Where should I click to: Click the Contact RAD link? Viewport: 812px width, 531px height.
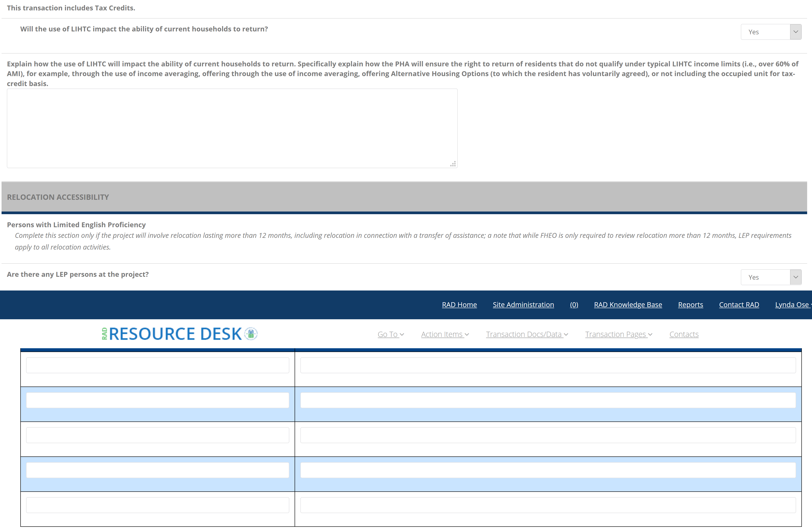[739, 305]
